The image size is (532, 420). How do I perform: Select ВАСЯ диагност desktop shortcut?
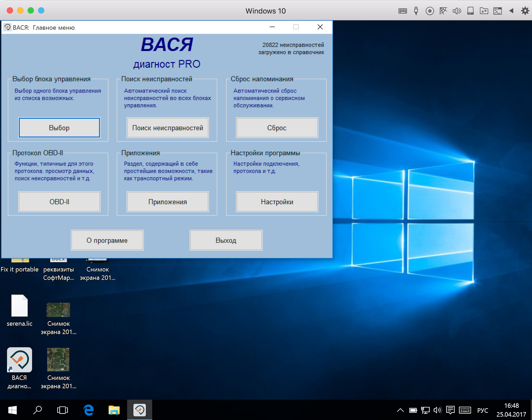coord(19,368)
